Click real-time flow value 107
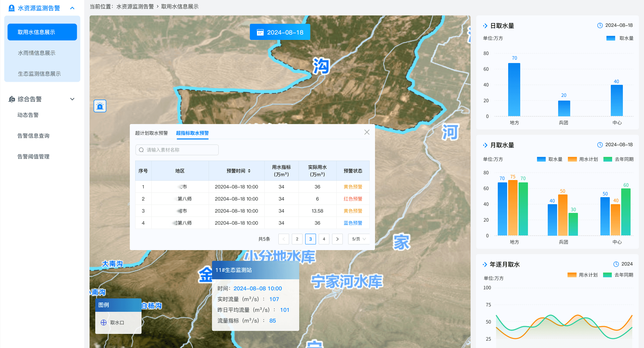Image resolution: width=644 pixels, height=348 pixels. tap(274, 299)
